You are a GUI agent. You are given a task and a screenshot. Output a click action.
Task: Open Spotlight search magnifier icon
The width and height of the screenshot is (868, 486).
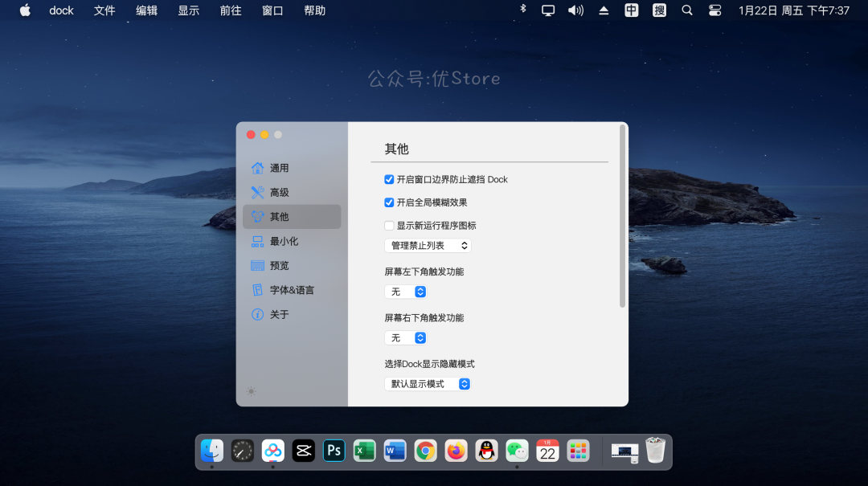pyautogui.click(x=687, y=10)
